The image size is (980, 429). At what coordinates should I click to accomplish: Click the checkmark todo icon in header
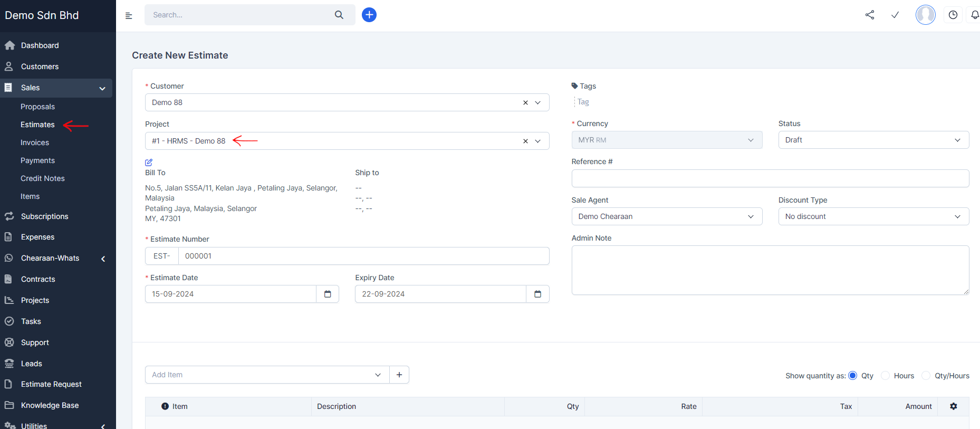point(895,15)
